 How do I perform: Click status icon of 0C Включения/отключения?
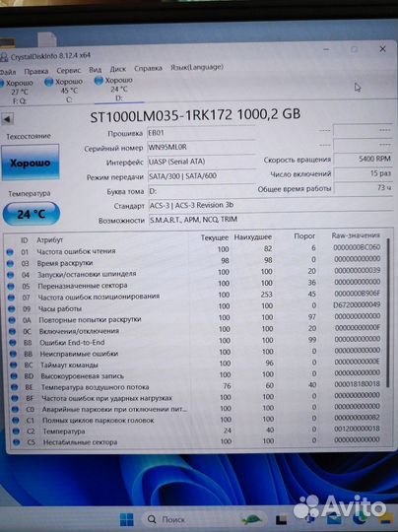12,331
